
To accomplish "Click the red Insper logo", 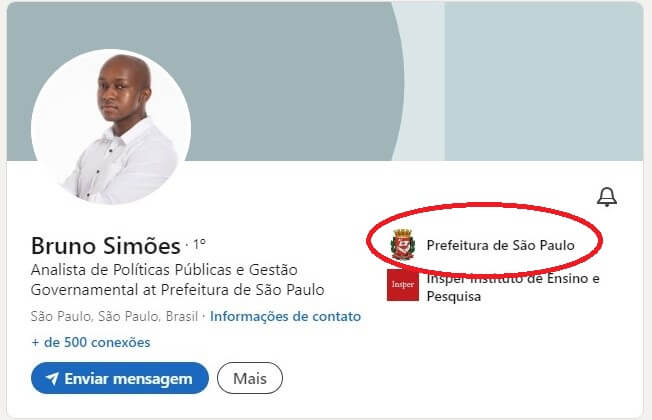I will coord(403,285).
